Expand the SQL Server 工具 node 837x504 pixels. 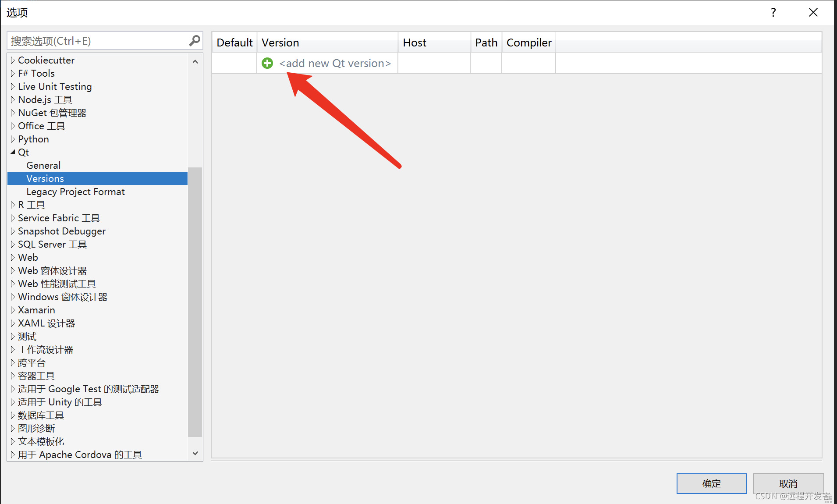[13, 244]
